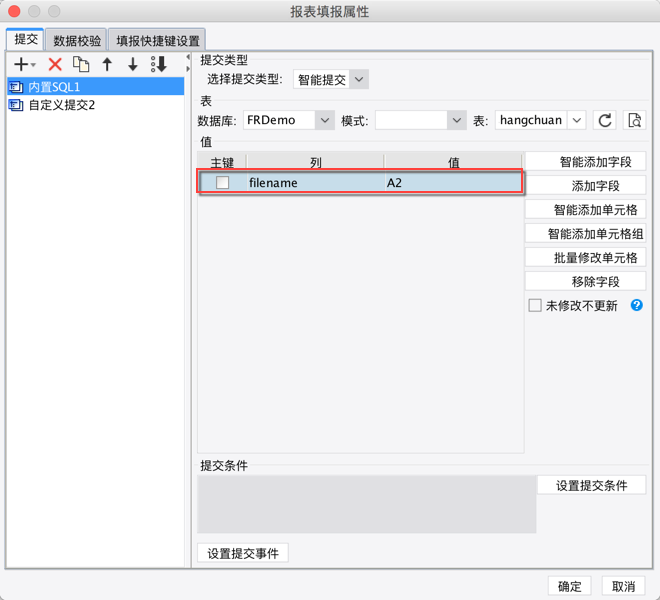Click the 添加字段 button
This screenshot has width=660, height=600.
click(x=585, y=186)
